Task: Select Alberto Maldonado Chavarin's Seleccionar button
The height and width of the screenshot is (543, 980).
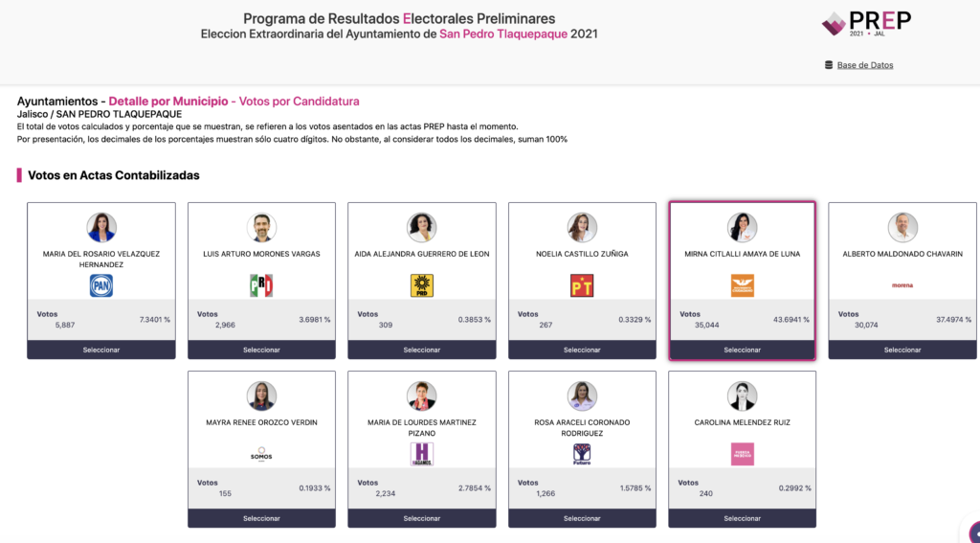Action: tap(902, 350)
